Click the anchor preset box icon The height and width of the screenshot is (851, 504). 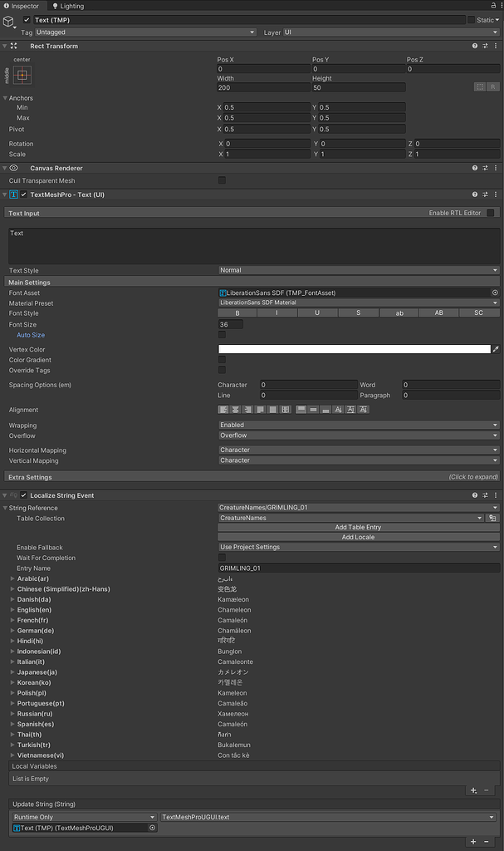click(22, 75)
